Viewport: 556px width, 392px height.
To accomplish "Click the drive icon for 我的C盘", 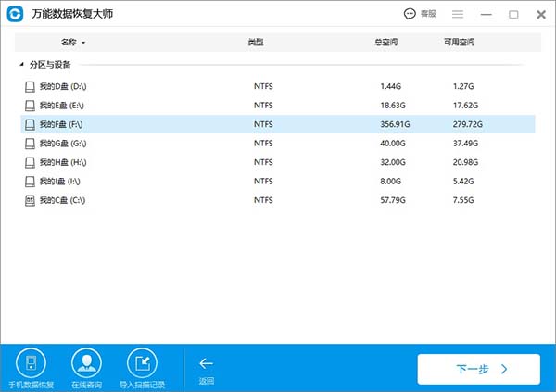I will click(30, 200).
